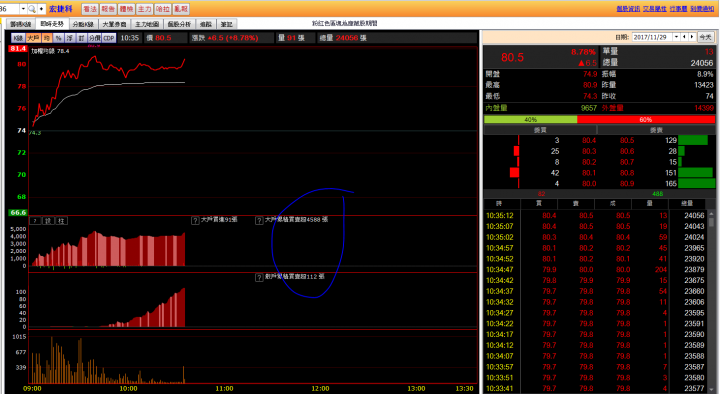Screen dimensions: 720x394
Task: Click the 80.1 bid price with 42 volume
Action: click(x=589, y=173)
